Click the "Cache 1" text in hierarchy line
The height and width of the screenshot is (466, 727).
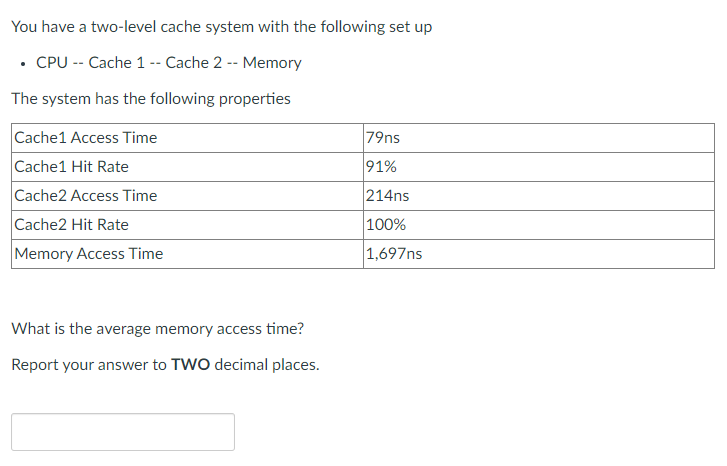tap(116, 63)
